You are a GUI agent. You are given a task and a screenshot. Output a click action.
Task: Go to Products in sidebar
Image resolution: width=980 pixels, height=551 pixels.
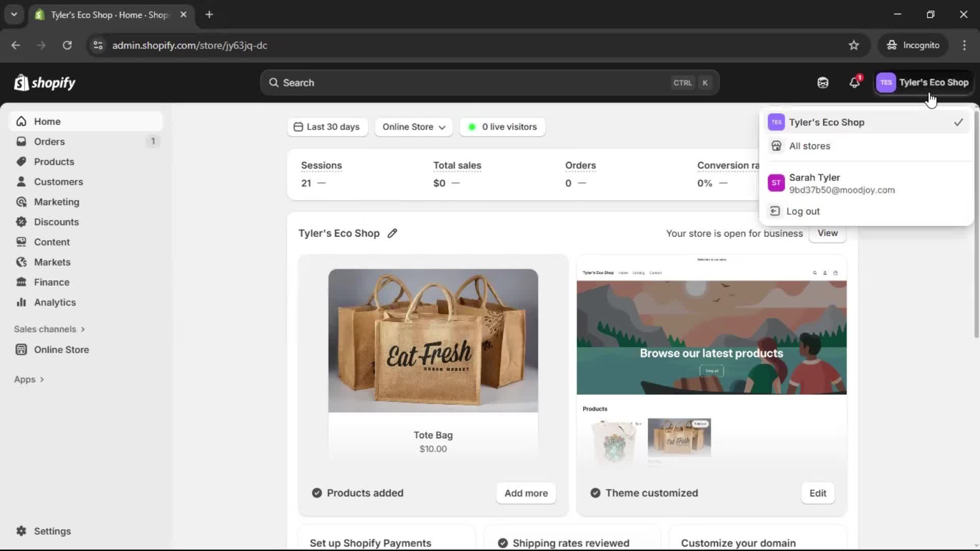(86, 162)
